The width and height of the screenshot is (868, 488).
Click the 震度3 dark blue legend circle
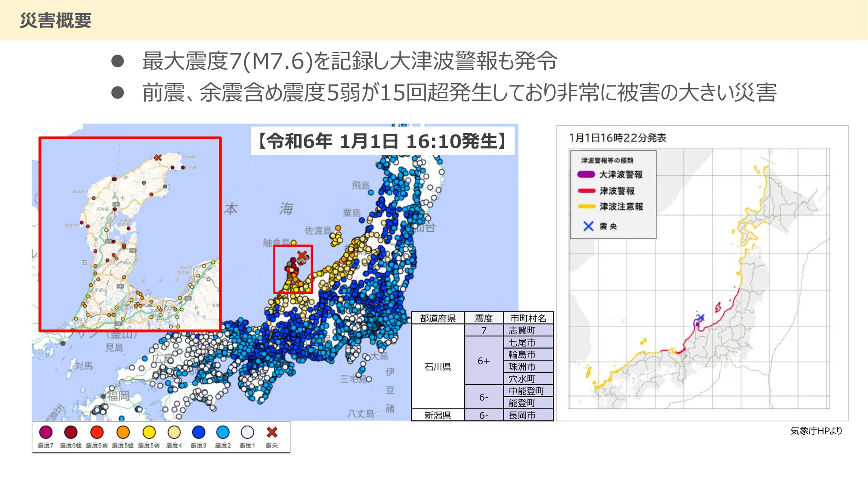pyautogui.click(x=198, y=432)
